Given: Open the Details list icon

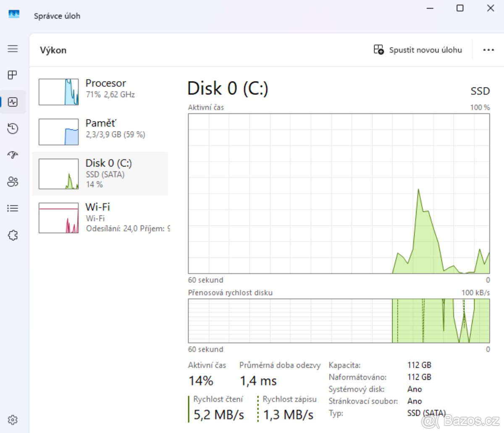Looking at the screenshot, I should click(x=13, y=208).
